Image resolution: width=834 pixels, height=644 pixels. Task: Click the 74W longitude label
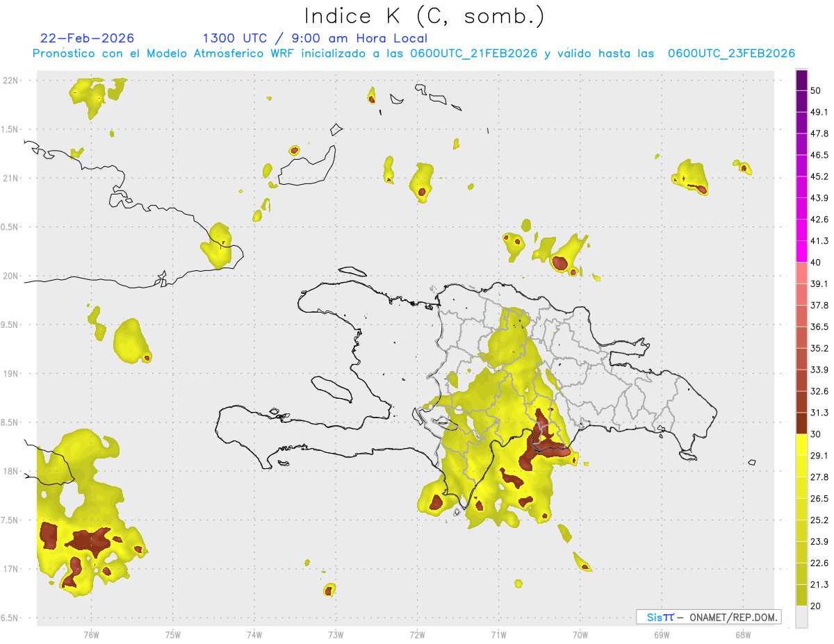tap(254, 634)
